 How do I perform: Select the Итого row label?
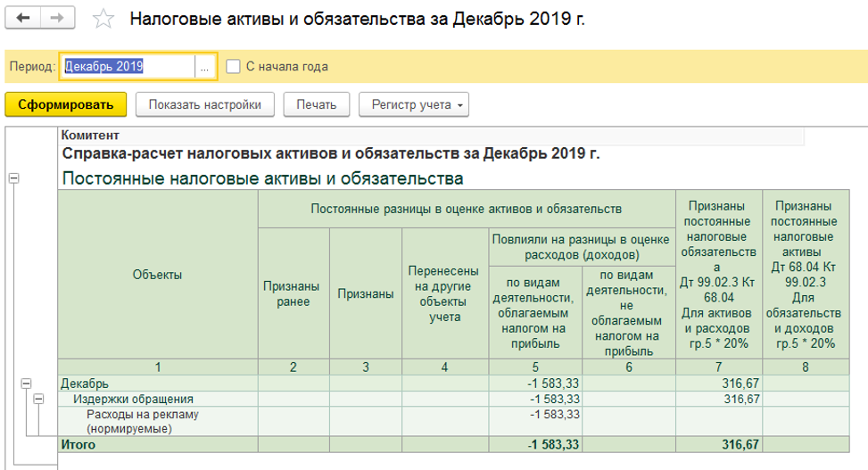(158, 444)
